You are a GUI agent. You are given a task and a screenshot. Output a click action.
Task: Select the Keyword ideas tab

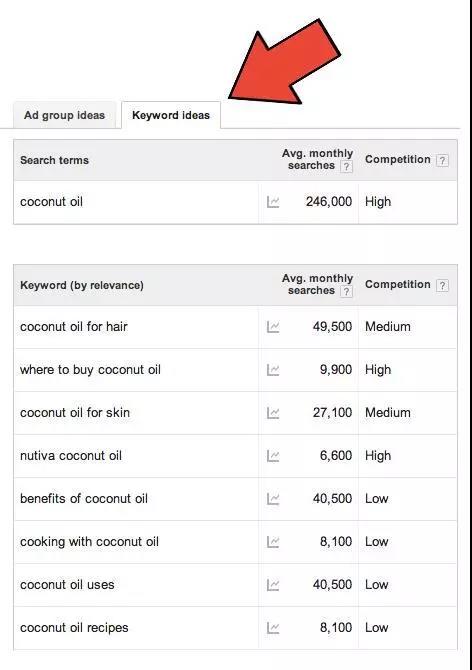coord(171,115)
